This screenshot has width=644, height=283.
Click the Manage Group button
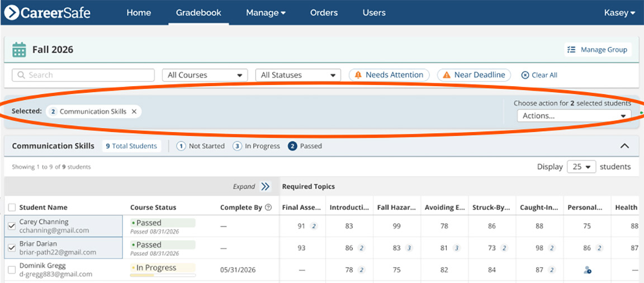point(598,50)
